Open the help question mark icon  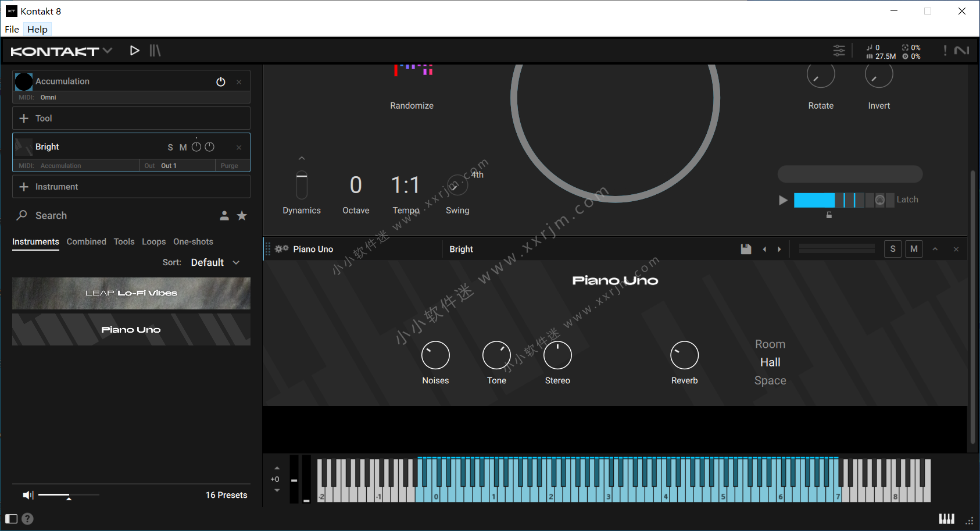[27, 519]
